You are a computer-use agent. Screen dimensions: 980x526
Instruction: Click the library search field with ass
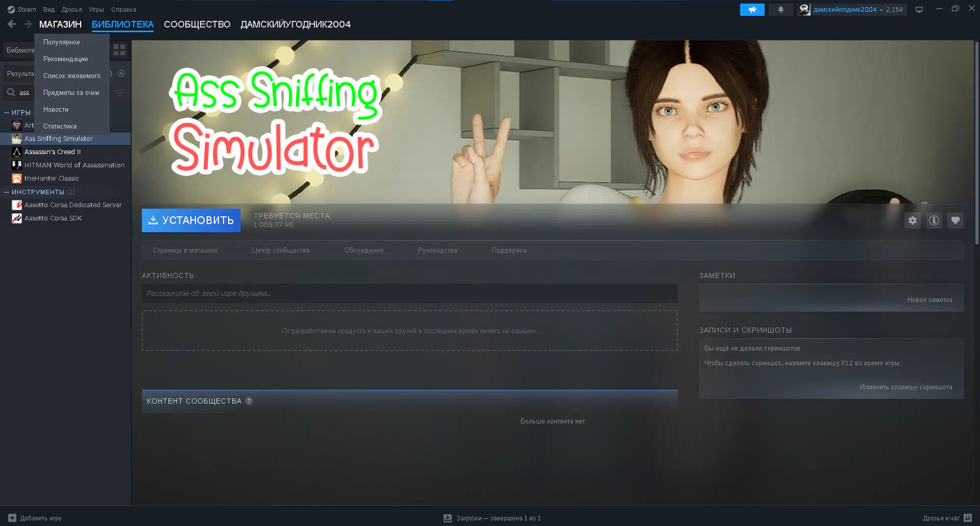[x=24, y=92]
